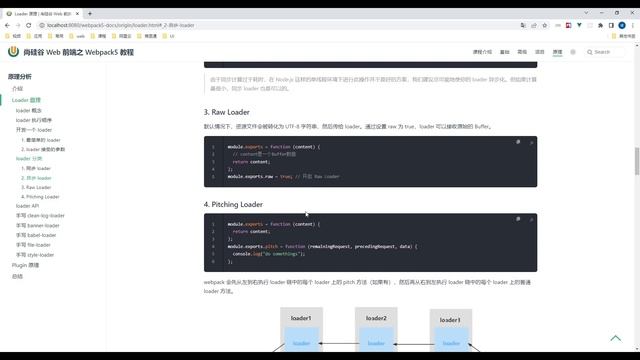Open the 'web' bookmarks folder

(x=77, y=36)
